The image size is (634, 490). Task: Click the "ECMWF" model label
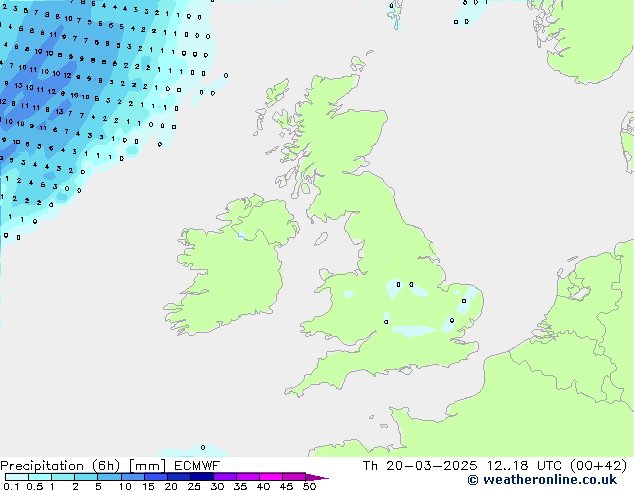[197, 466]
